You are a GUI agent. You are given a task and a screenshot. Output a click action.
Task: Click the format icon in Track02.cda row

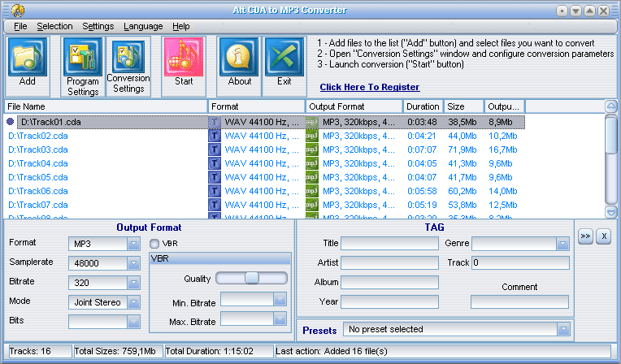(x=215, y=136)
